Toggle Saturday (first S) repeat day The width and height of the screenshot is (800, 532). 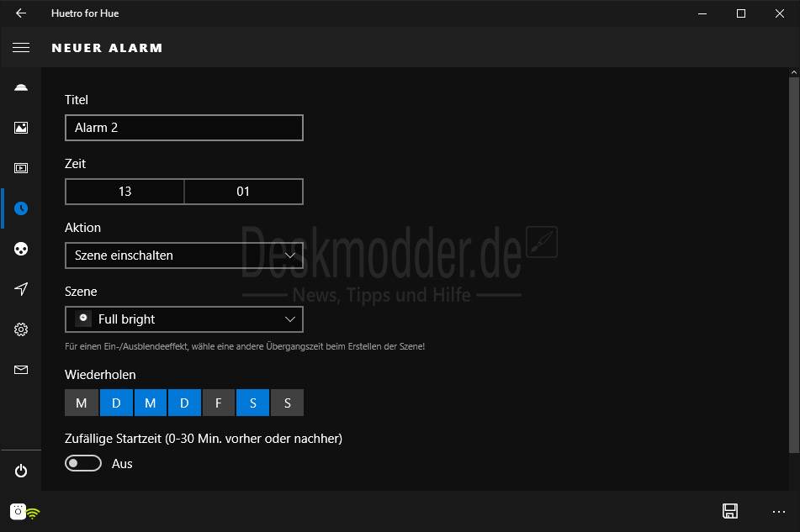click(252, 403)
